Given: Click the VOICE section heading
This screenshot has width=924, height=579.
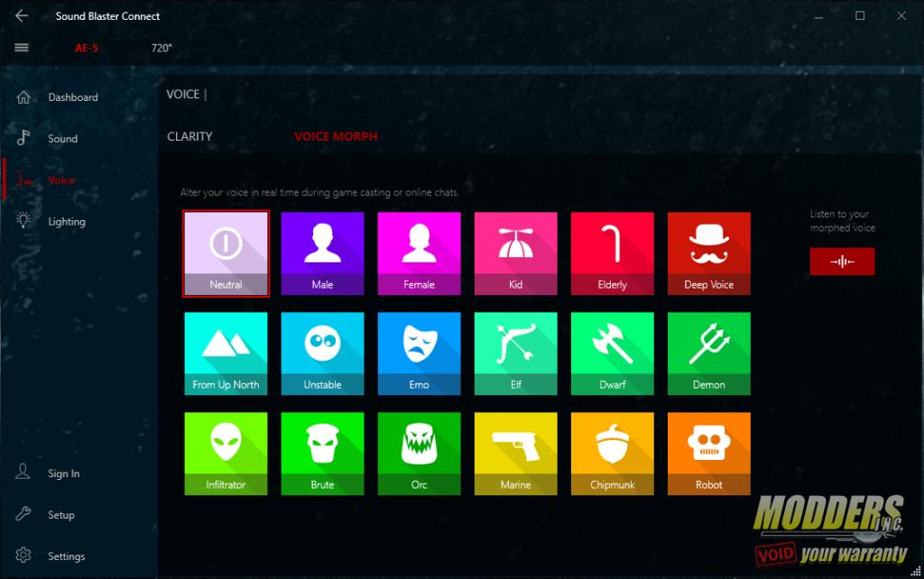Looking at the screenshot, I should [x=182, y=94].
